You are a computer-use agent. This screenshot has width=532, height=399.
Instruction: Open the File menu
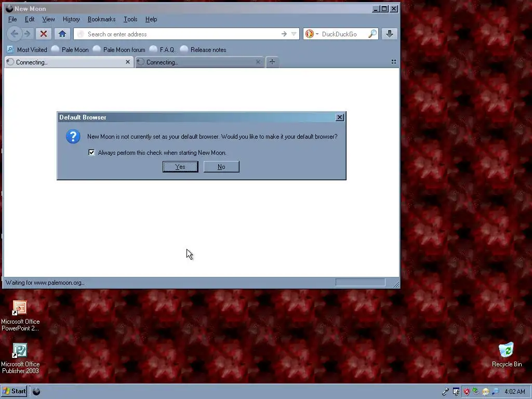click(12, 19)
